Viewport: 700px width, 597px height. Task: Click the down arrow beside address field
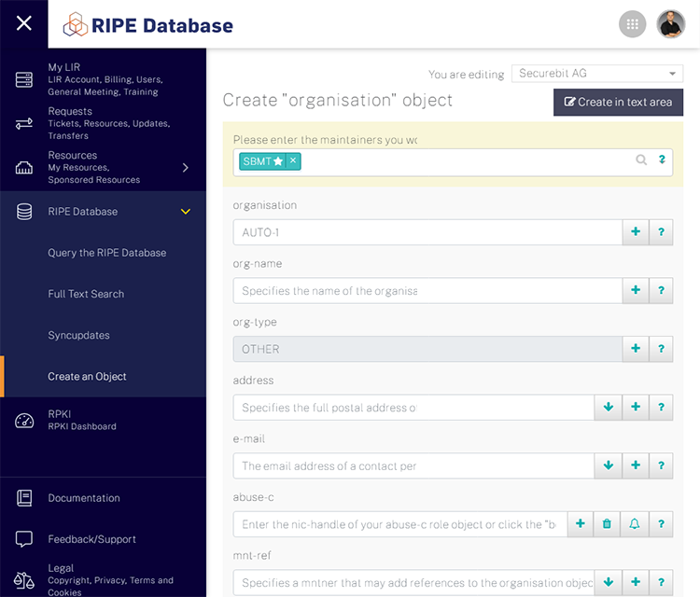[608, 408]
